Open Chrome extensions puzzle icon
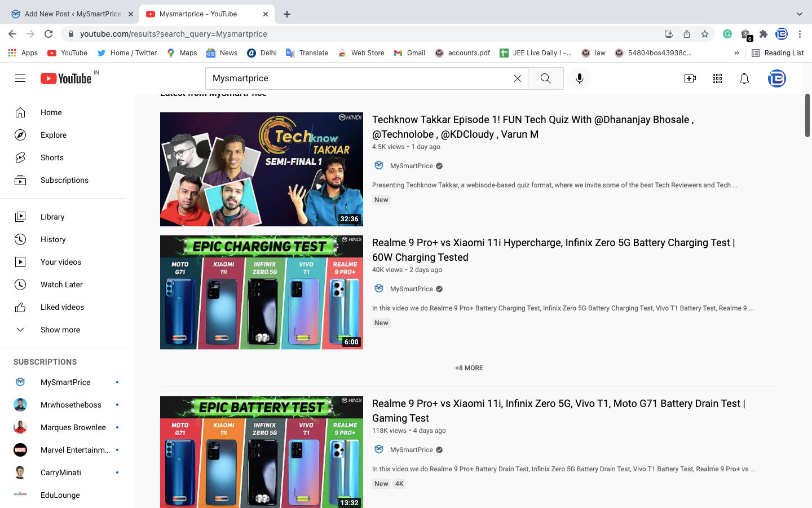Screen dimensions: 812x508 764,34
